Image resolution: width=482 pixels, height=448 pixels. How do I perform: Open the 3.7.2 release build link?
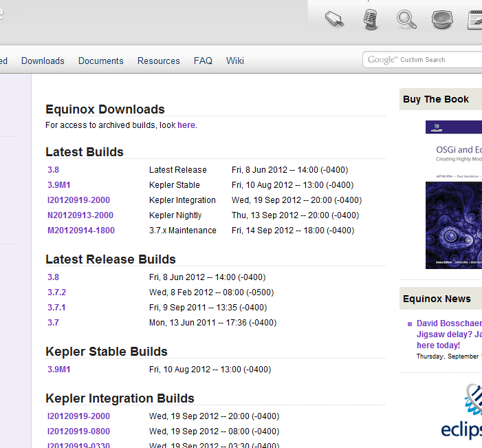(56, 292)
